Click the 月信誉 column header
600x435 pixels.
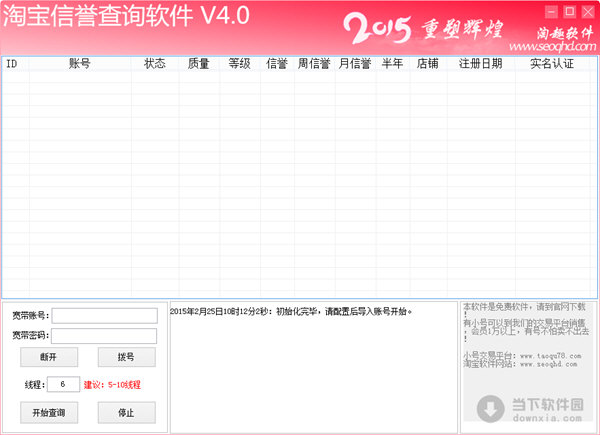click(354, 64)
